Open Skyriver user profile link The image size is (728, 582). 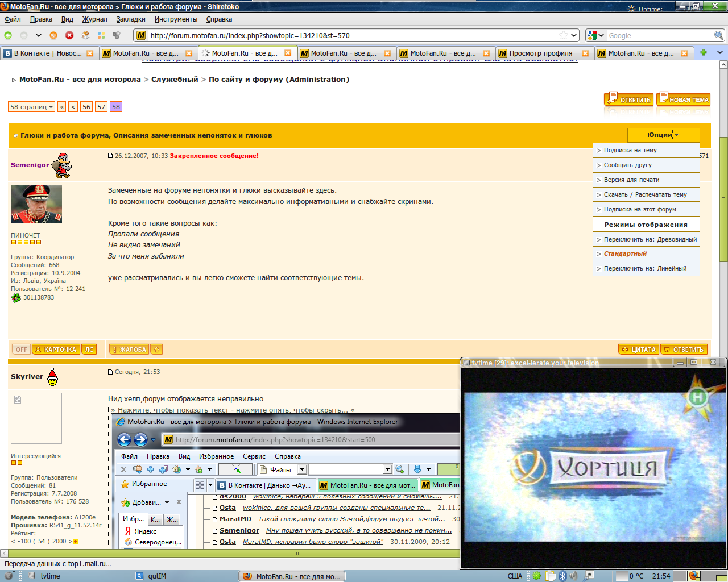(x=27, y=376)
